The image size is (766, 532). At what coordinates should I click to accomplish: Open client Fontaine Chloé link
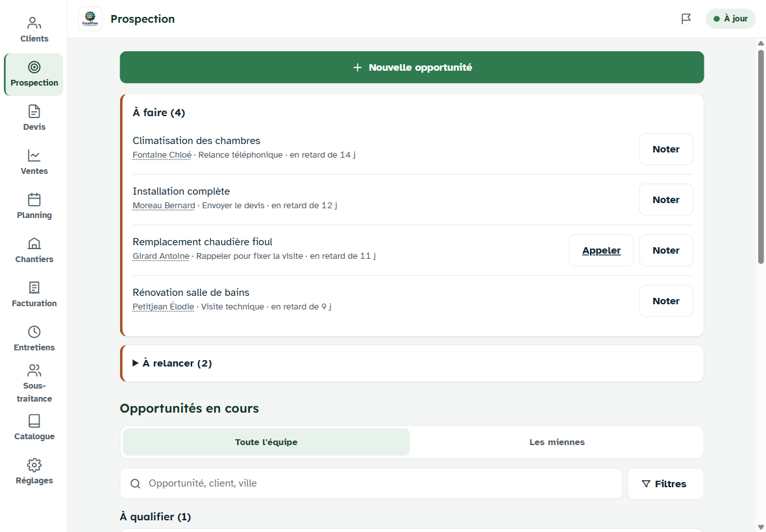tap(162, 154)
